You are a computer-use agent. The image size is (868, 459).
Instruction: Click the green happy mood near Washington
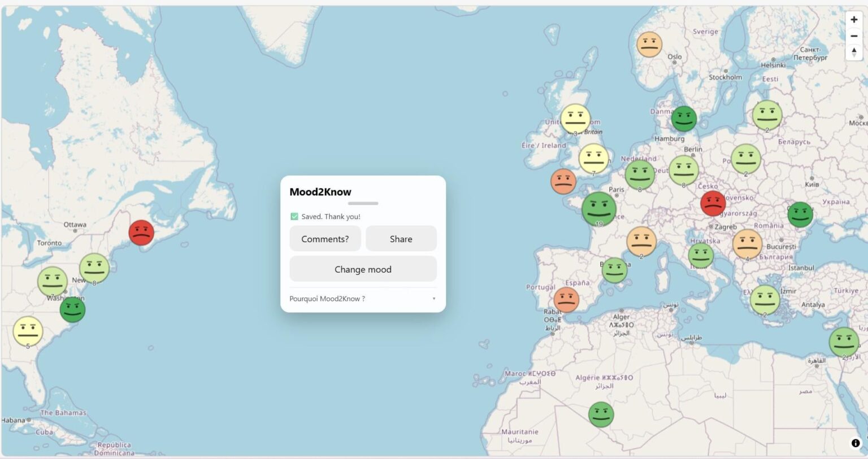pos(73,309)
